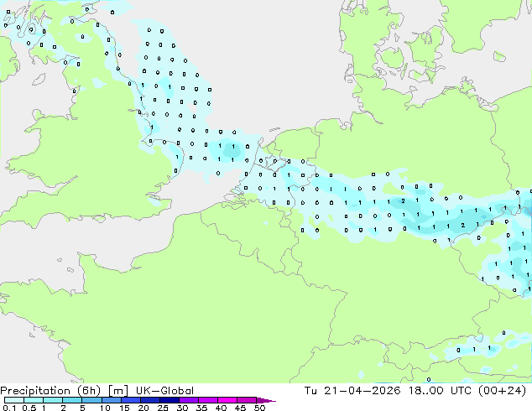The image size is (532, 411).
Task: Click the legend value '0.5'
Action: pyautogui.click(x=29, y=408)
